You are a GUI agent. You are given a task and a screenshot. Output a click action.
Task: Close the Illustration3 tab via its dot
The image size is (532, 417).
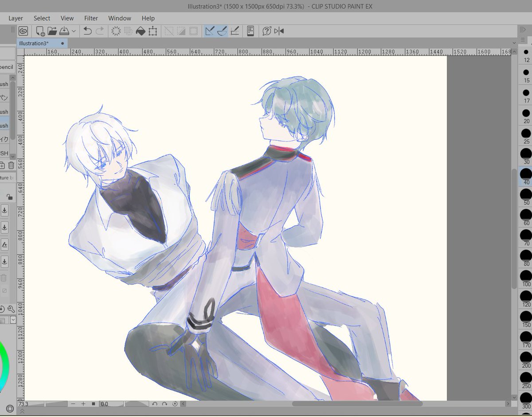pos(63,43)
